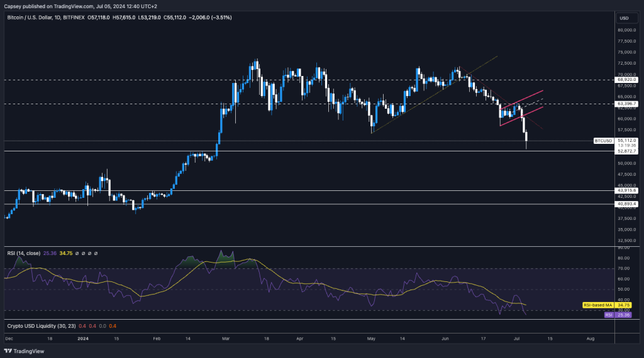Click the 40,893.4 price level label
Screen dimensions: 644x358
tap(627, 204)
